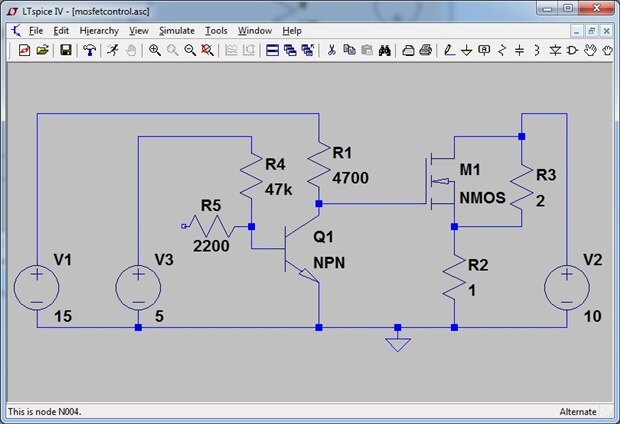The height and width of the screenshot is (424, 620).
Task: Place a resistor from the toolbar
Action: coord(502,50)
